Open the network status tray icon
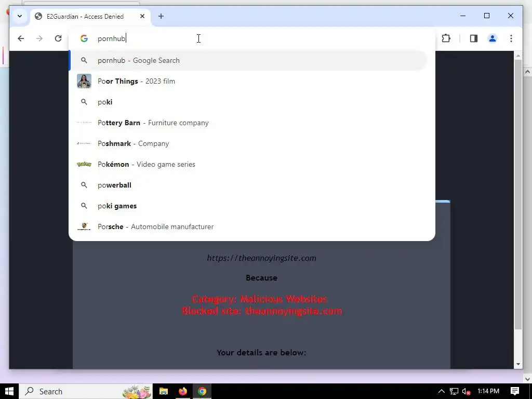This screenshot has width=532, height=399. [454, 391]
